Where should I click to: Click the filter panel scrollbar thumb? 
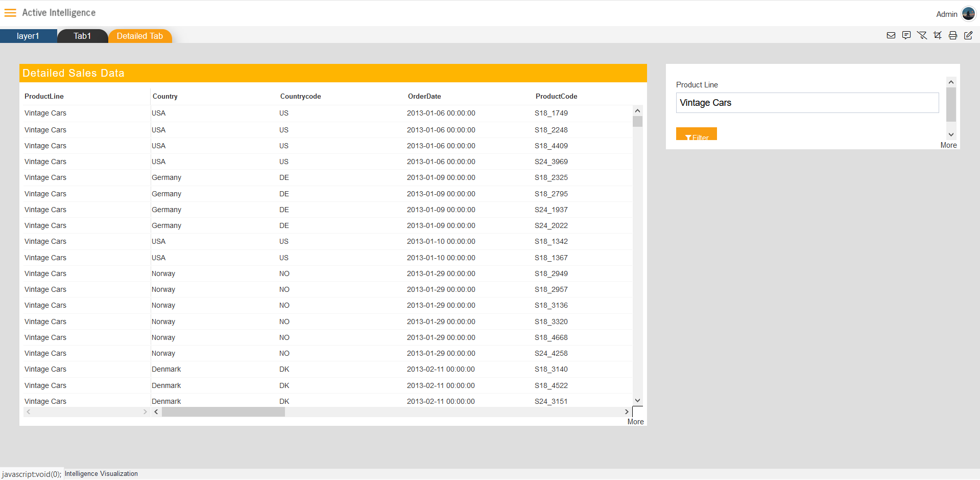[951, 104]
